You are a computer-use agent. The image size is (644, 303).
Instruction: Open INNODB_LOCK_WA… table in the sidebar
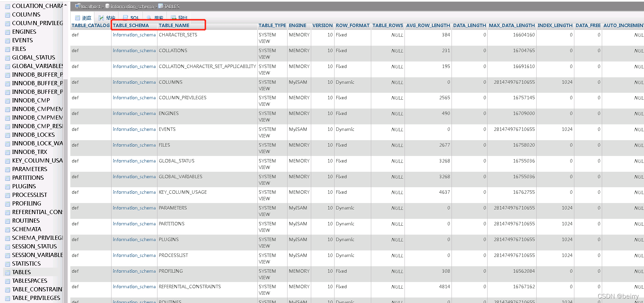[37, 143]
